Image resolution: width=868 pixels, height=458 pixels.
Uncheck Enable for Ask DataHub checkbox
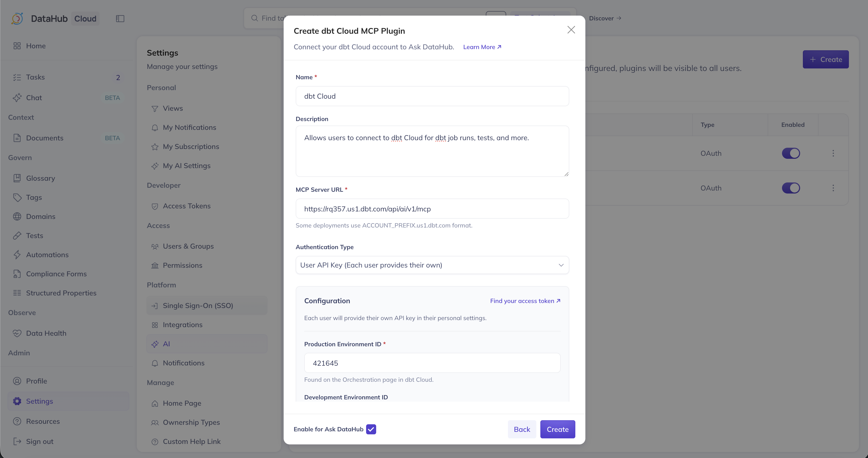371,429
